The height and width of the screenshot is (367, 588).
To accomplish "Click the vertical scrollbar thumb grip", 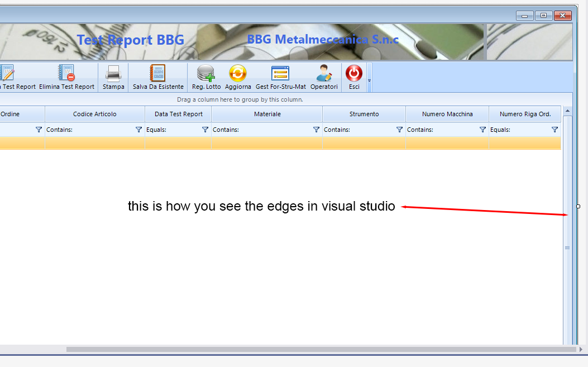I will 567,247.
